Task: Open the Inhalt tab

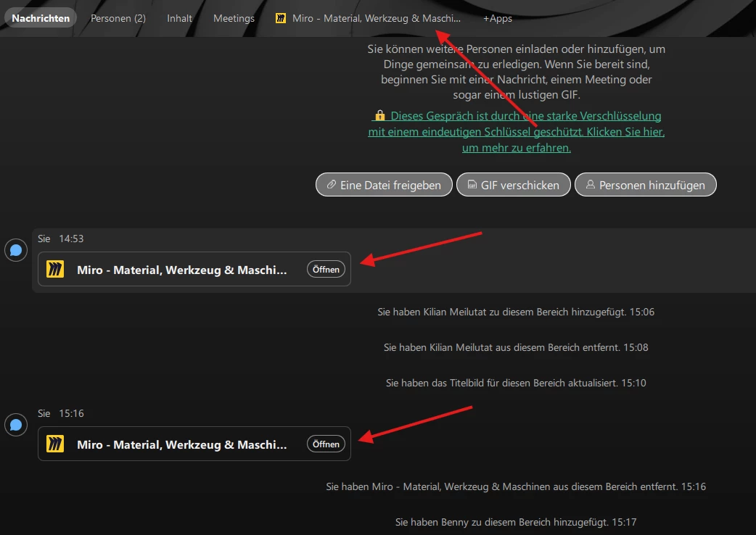Action: [x=179, y=18]
